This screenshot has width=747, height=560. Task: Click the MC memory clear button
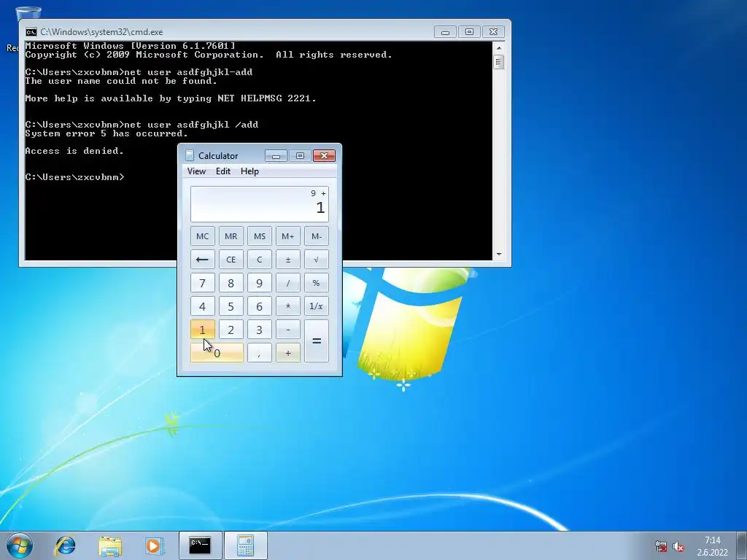pyautogui.click(x=203, y=236)
